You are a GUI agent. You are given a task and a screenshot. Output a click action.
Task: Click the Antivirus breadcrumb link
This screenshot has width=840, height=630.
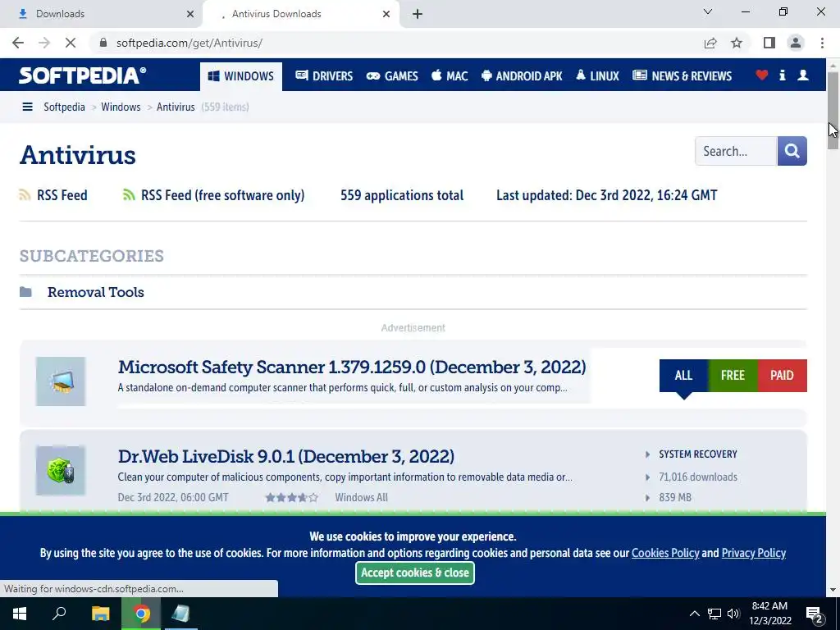[x=176, y=107]
